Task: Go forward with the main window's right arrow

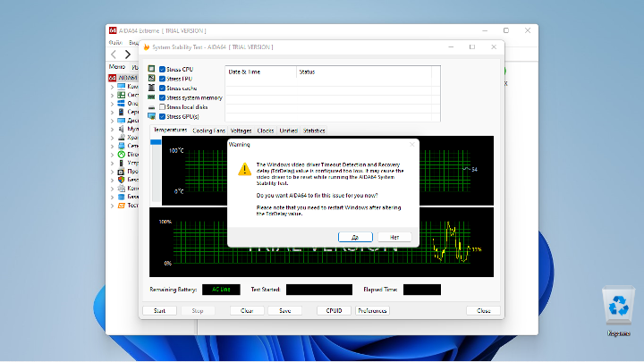Action: pyautogui.click(x=128, y=55)
